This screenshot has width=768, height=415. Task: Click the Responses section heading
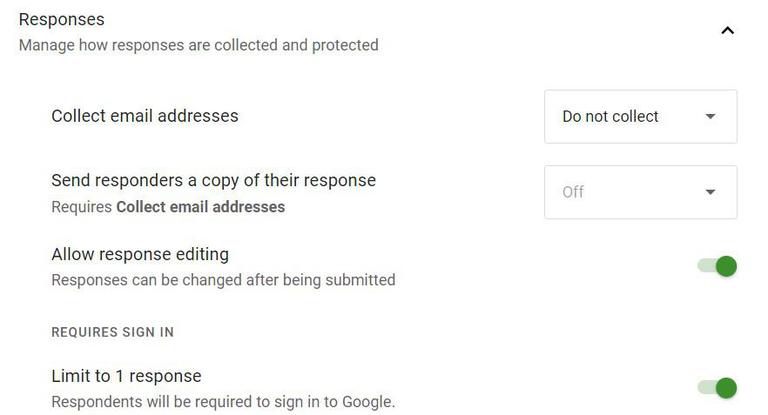[62, 19]
